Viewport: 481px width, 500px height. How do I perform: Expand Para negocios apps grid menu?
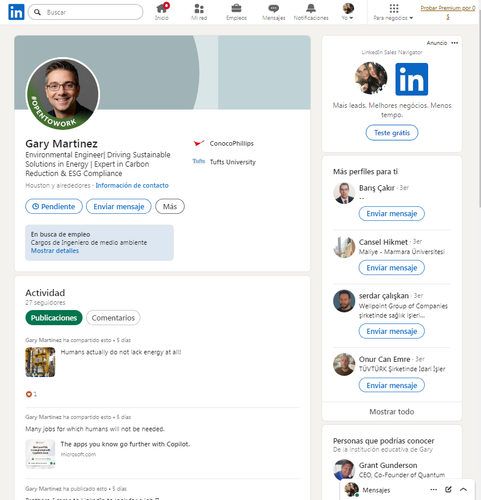tap(393, 12)
